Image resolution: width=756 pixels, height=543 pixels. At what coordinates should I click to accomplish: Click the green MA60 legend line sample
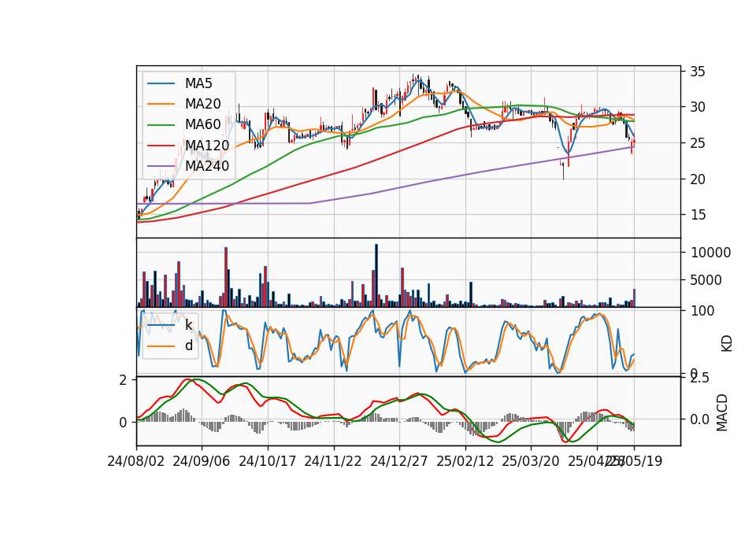coord(161,125)
